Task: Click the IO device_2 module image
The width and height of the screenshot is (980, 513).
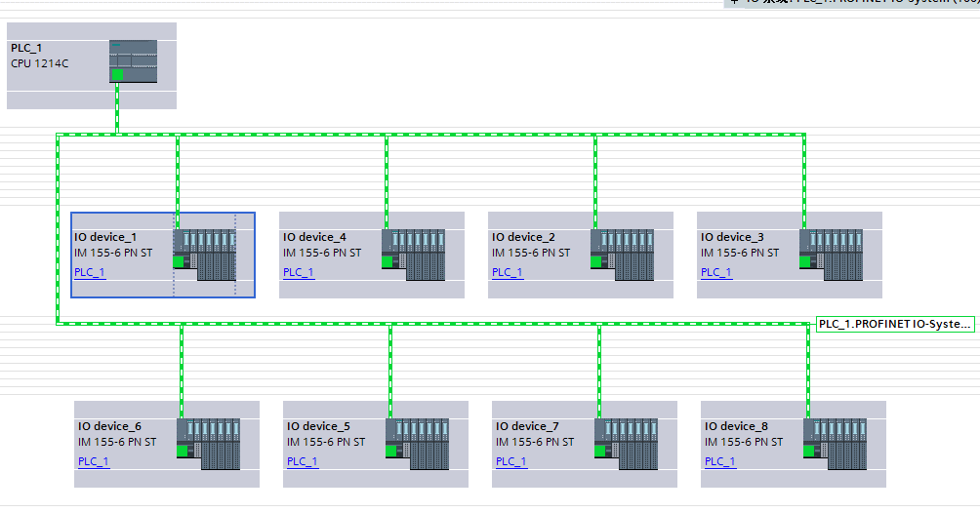Action: [x=623, y=255]
